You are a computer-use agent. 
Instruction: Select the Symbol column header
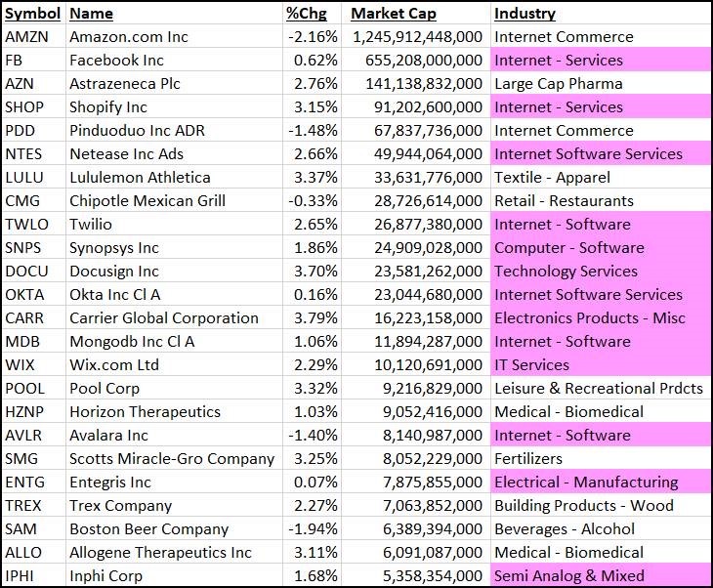pyautogui.click(x=32, y=14)
